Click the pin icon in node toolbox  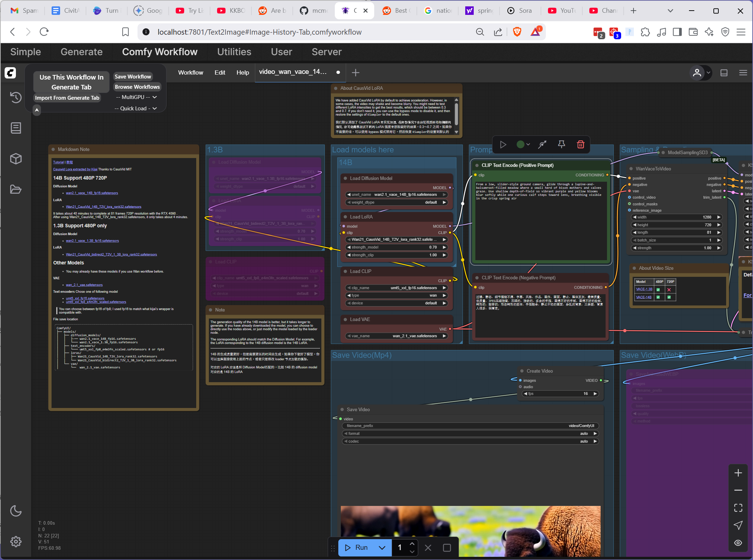561,144
